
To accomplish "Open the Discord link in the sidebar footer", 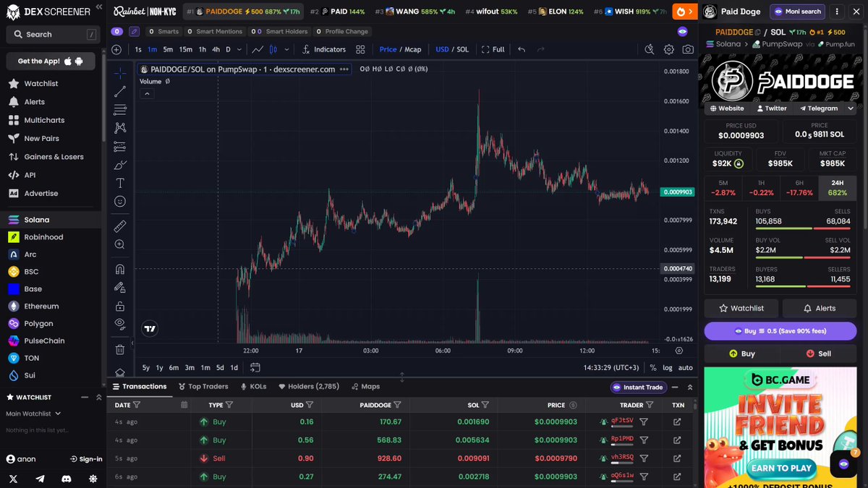I will click(67, 479).
